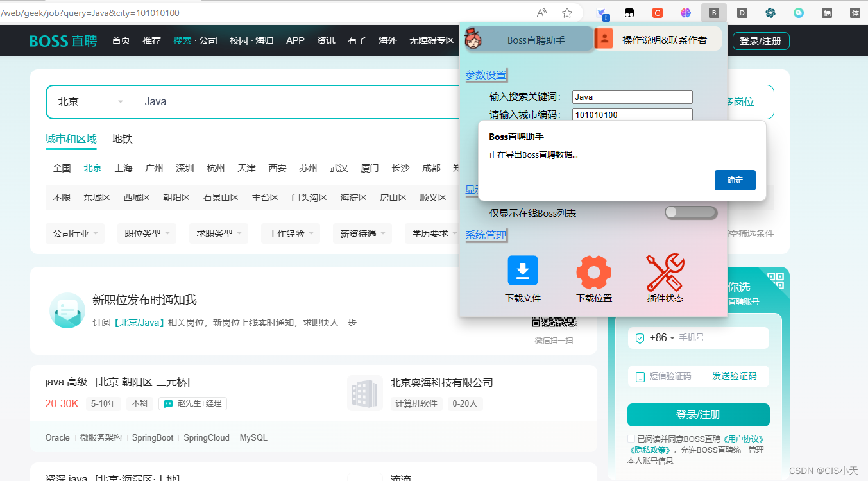Click the 下载文件 download icon
868x481 pixels.
pyautogui.click(x=522, y=270)
